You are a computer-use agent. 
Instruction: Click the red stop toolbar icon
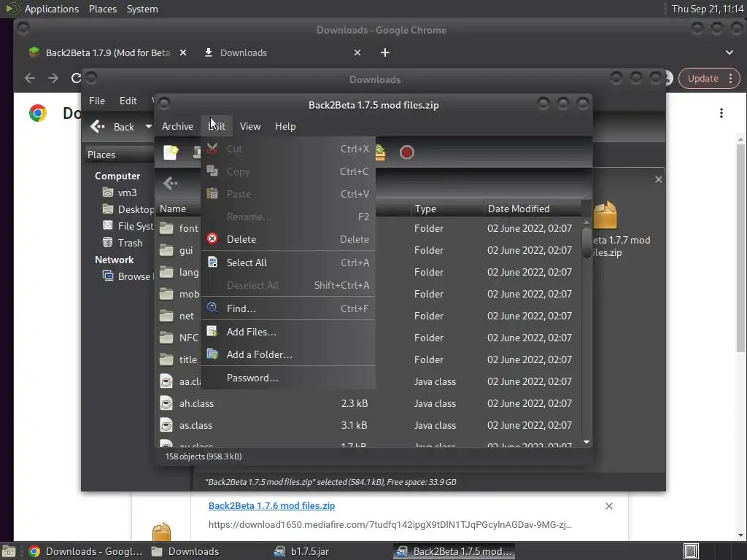406,152
